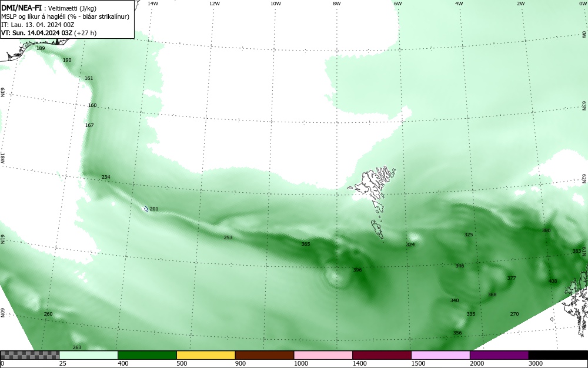
Task: Click the map value 263
Action: pyautogui.click(x=77, y=347)
